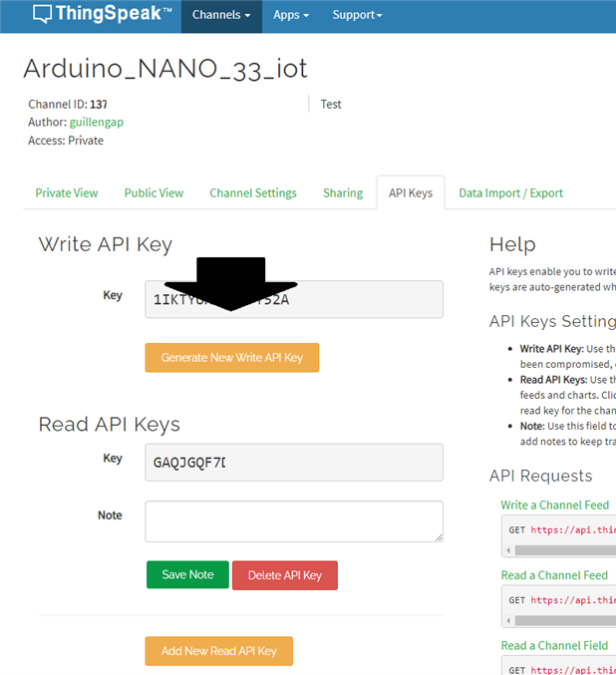Click the Read API Keys heading
616x675 pixels.
point(110,425)
